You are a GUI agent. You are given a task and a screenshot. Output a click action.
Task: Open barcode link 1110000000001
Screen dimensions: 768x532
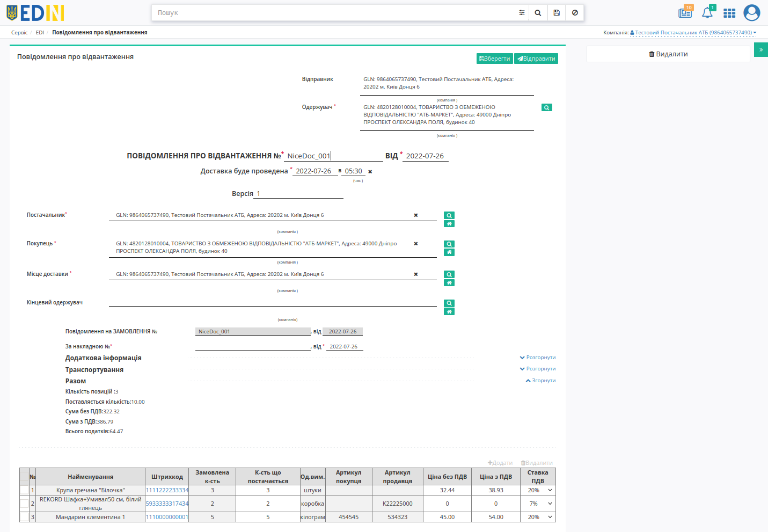coord(167,517)
